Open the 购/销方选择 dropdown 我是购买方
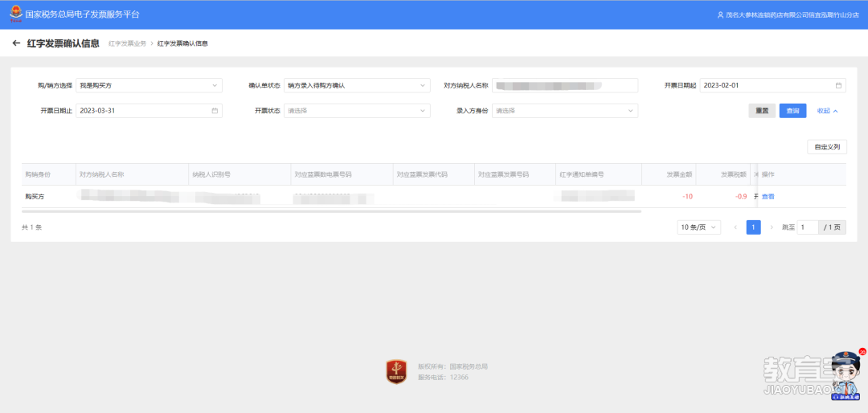This screenshot has height=413, width=868. 149,85
